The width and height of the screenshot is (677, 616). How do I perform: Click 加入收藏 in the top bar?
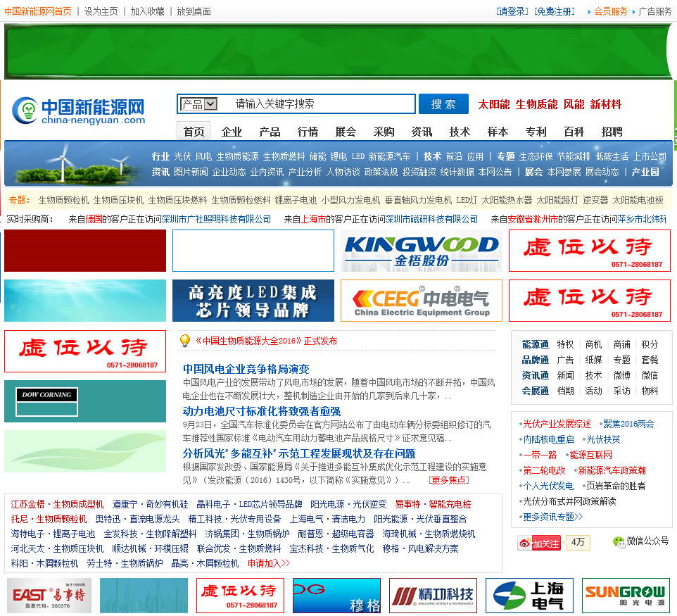point(148,11)
